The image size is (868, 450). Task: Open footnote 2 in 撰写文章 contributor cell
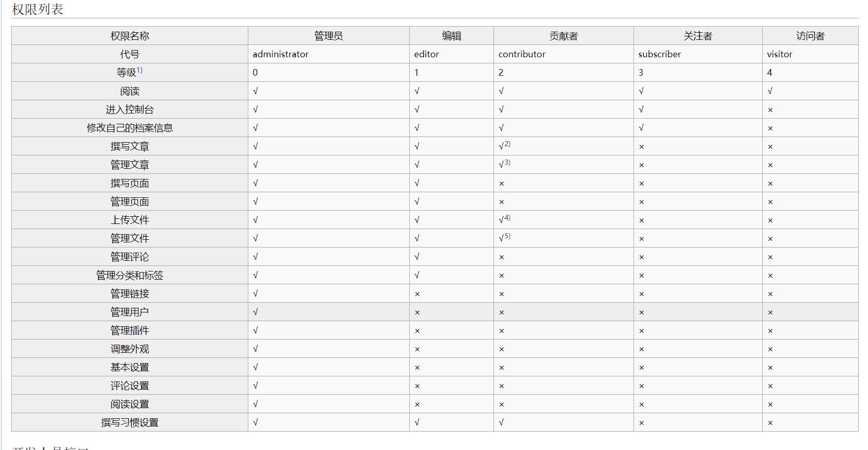coord(507,144)
